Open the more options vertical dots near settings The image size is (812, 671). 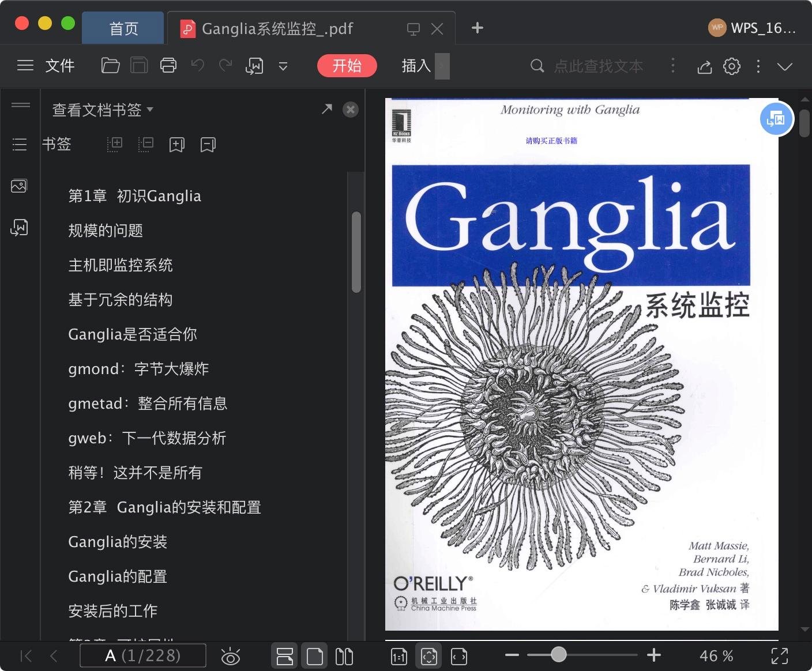pos(758,66)
